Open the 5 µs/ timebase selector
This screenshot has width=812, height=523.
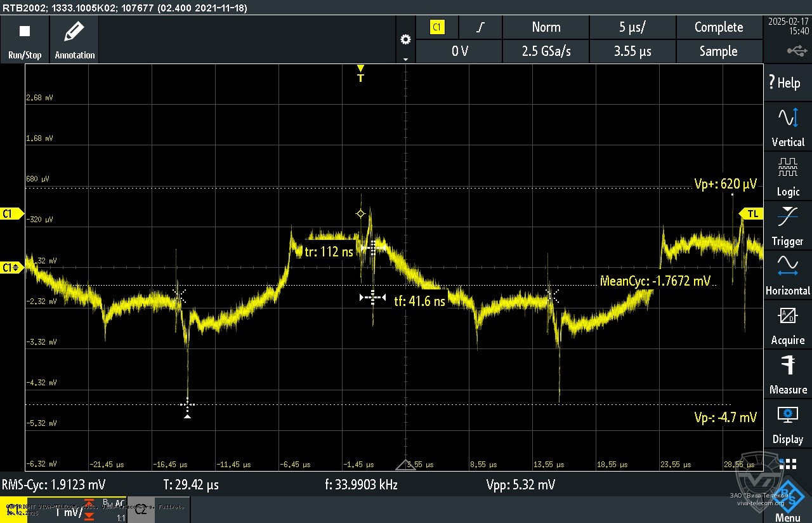coord(632,27)
